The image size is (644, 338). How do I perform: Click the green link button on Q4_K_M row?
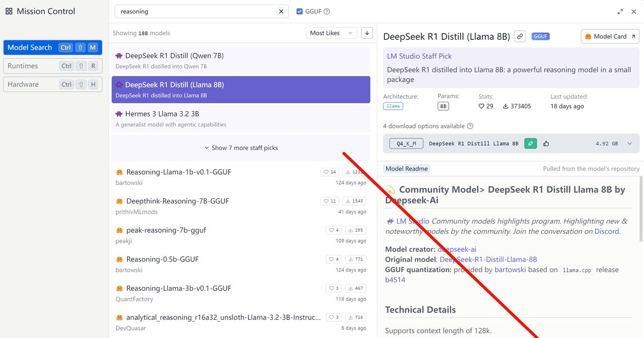pos(530,144)
